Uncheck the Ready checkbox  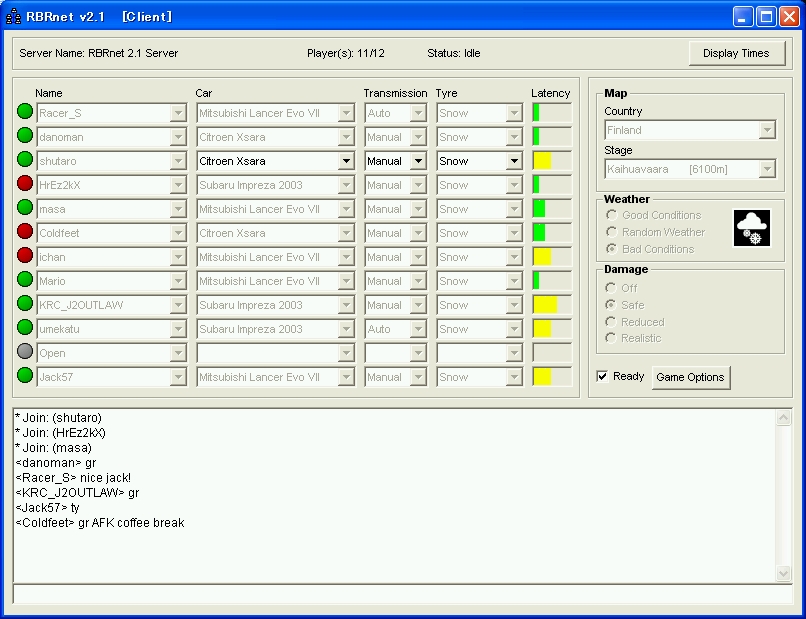pos(602,376)
